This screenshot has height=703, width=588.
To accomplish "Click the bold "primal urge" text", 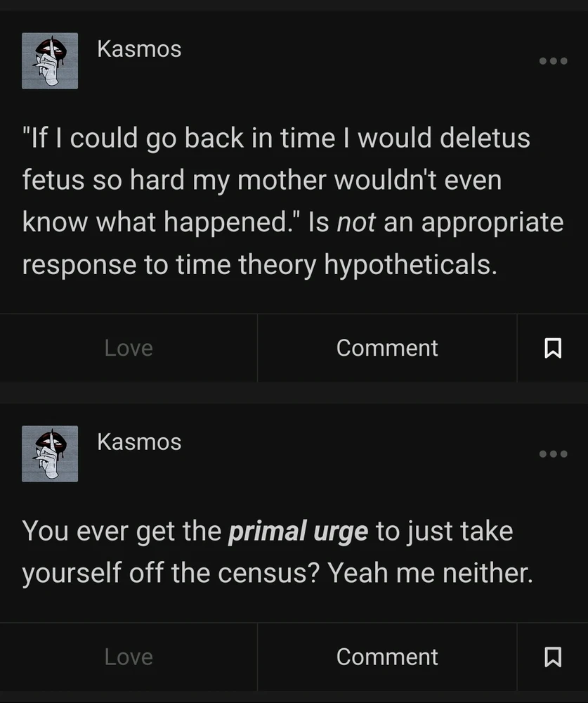I will [298, 531].
